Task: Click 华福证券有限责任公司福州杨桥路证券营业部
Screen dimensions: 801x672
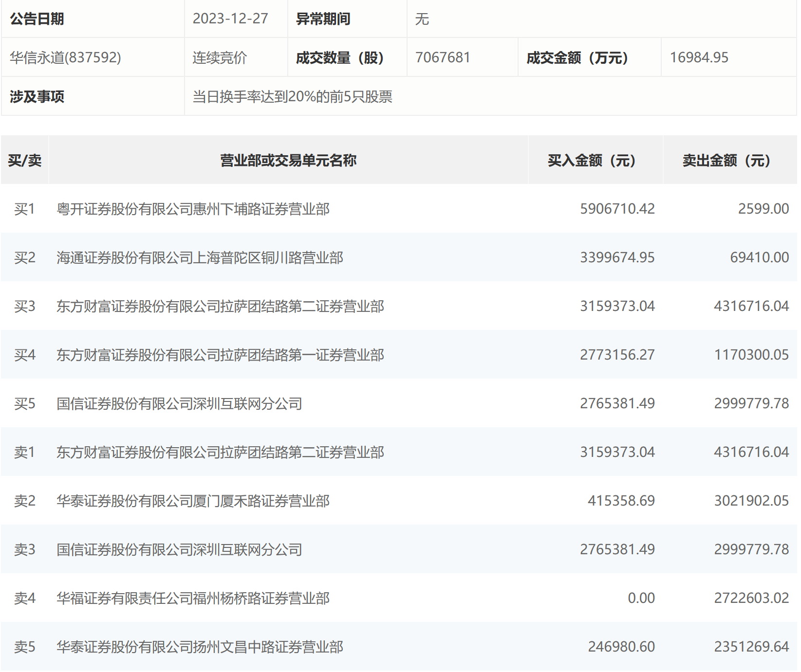Action: (193, 598)
